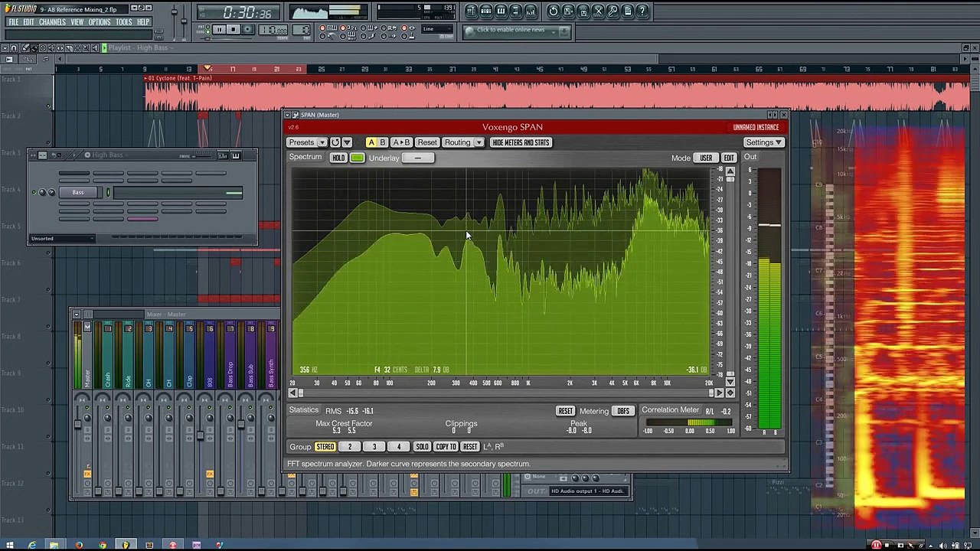Click the statistics RESET button
Screen dimensions: 980x551
pos(565,411)
